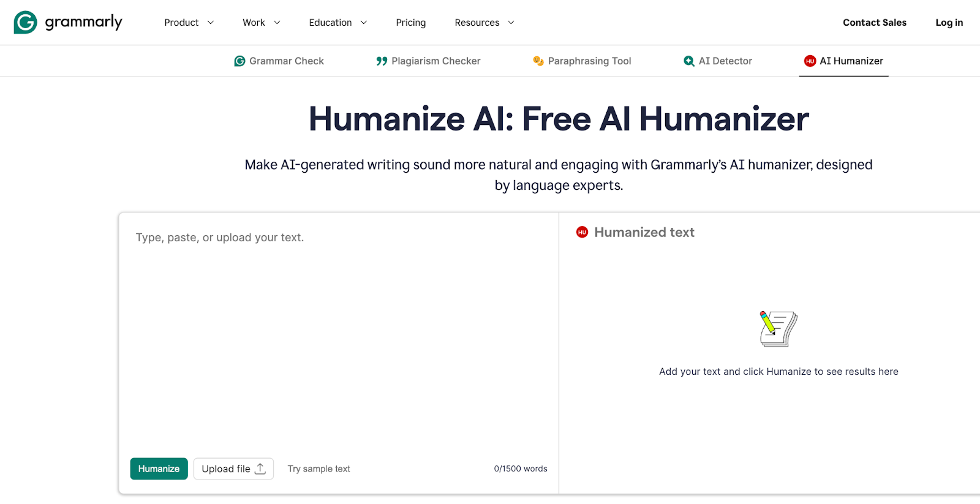Click the red AI Humanizer tab icon

(x=810, y=61)
